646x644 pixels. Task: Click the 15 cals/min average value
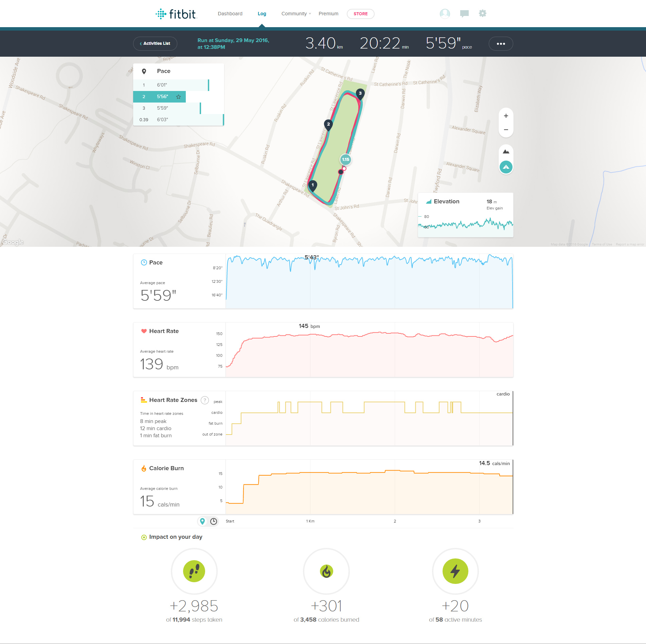(x=160, y=501)
